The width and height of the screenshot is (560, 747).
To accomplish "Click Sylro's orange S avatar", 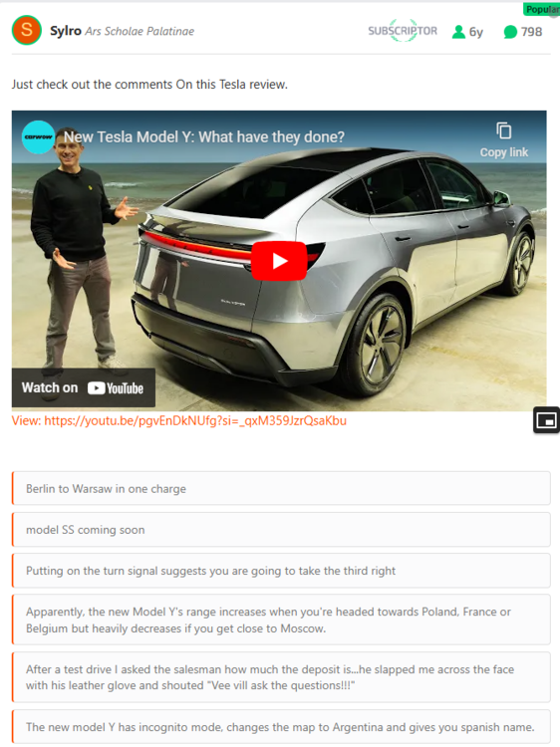I will pos(27,30).
